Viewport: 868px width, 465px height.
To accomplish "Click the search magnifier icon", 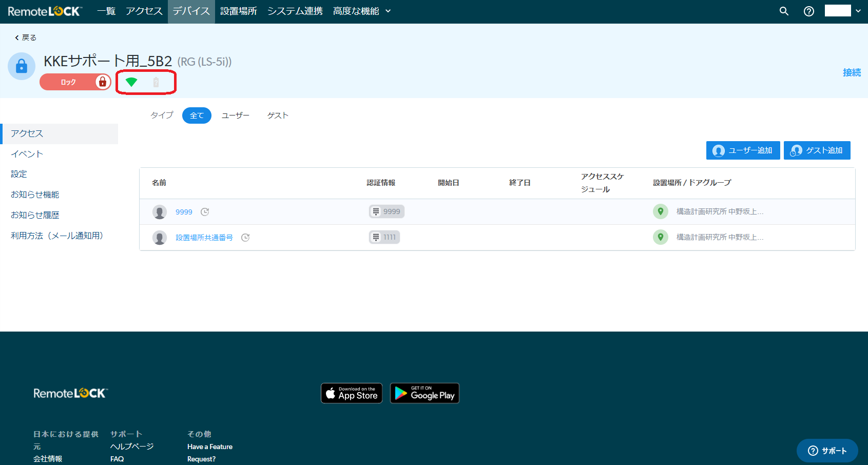I will (x=784, y=11).
